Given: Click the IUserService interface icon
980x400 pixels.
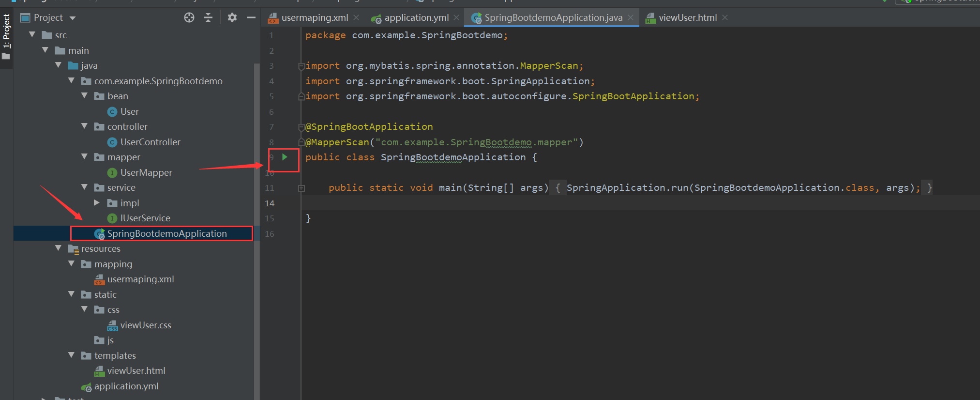Looking at the screenshot, I should point(112,218).
